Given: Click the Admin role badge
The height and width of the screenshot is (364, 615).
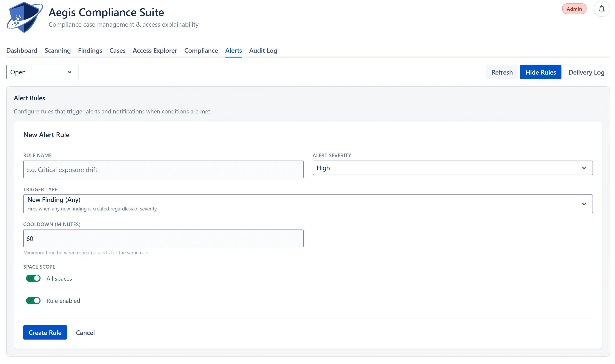Looking at the screenshot, I should [x=574, y=9].
